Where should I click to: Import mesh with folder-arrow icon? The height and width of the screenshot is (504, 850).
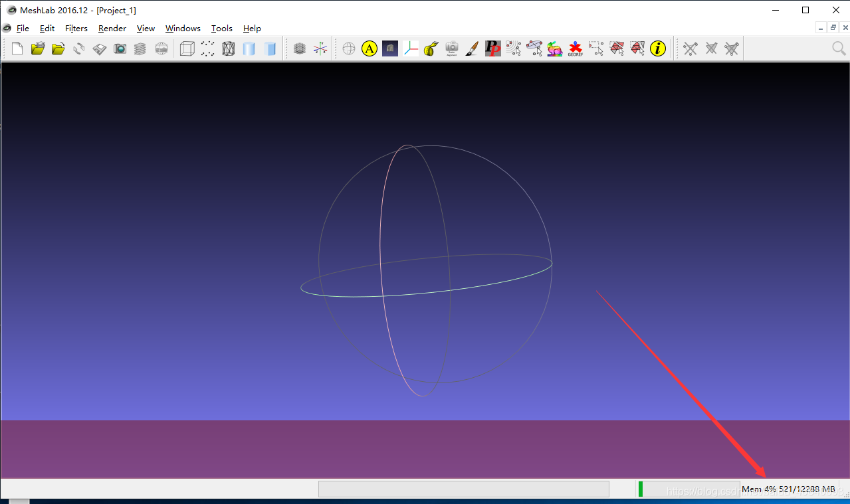click(x=58, y=48)
